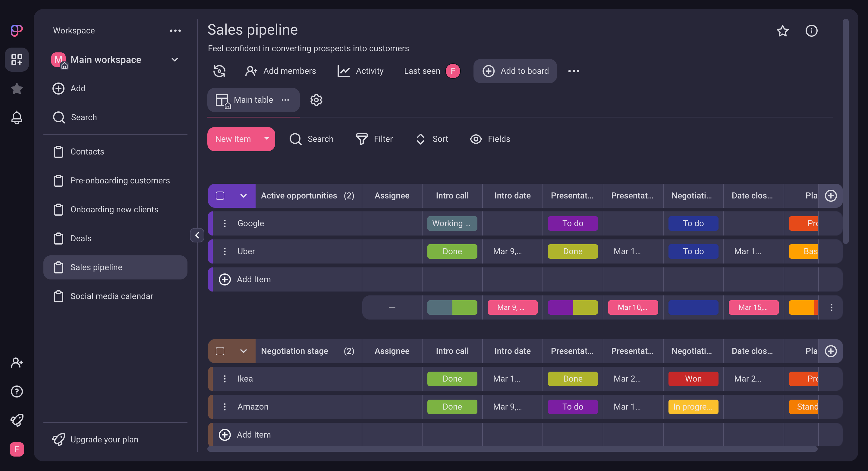The image size is (868, 471).
Task: Click the star icon to favorite board
Action: click(x=782, y=31)
